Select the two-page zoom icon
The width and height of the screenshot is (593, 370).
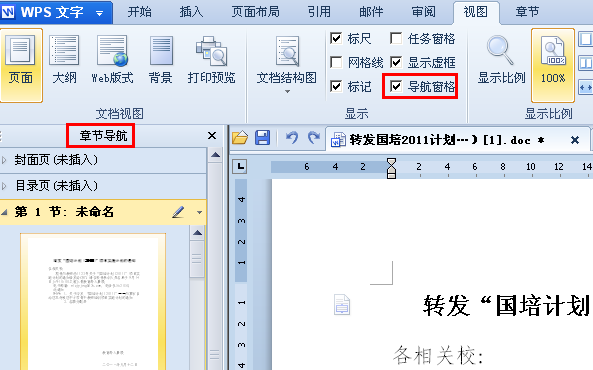pyautogui.click(x=585, y=63)
